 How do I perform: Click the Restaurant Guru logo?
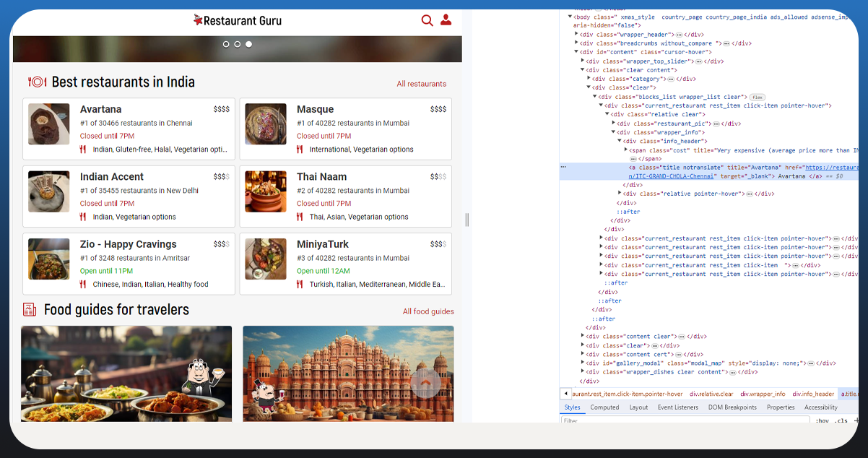coord(238,21)
